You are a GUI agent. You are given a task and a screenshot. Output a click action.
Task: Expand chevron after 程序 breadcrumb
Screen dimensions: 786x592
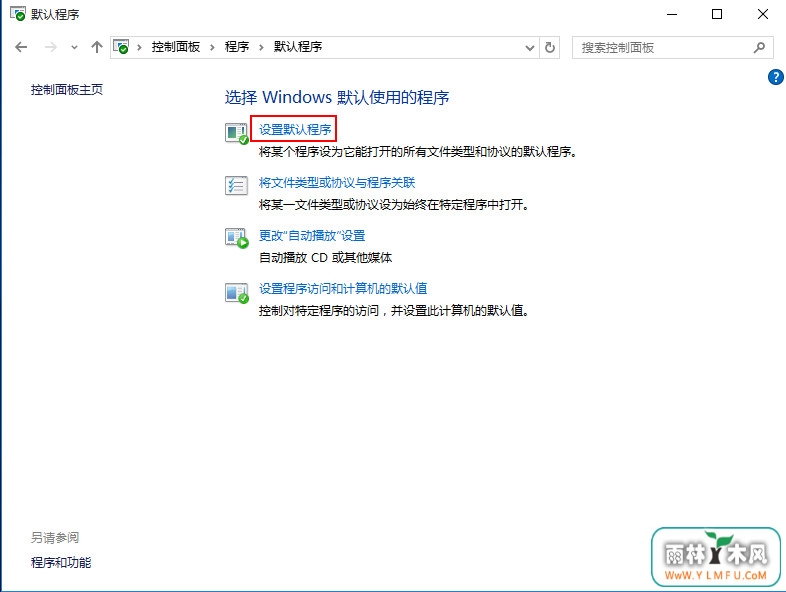coord(261,48)
